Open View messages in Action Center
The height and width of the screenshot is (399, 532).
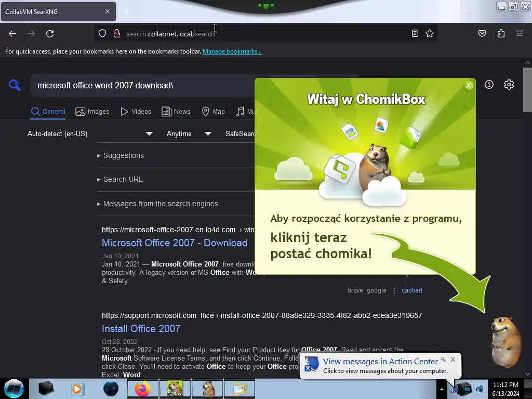pyautogui.click(x=380, y=362)
